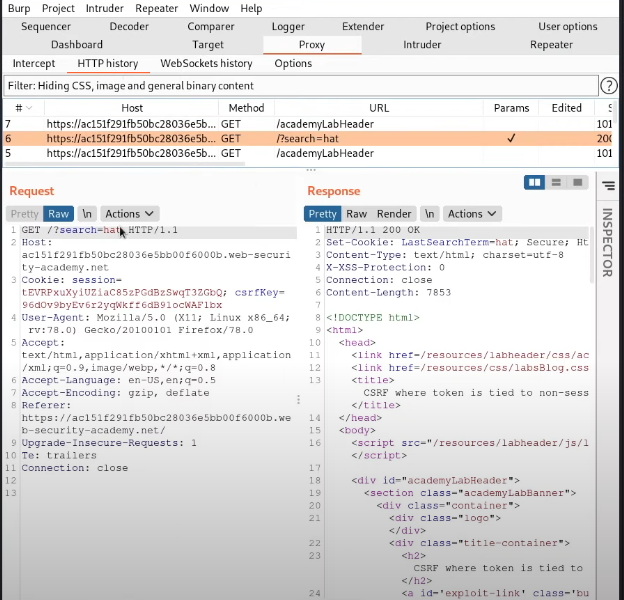Select Raw view in Request panel
This screenshot has width=624, height=600.
coord(58,214)
